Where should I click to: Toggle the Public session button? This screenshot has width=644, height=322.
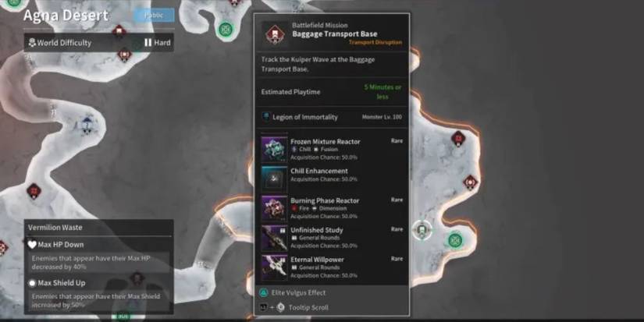point(154,15)
